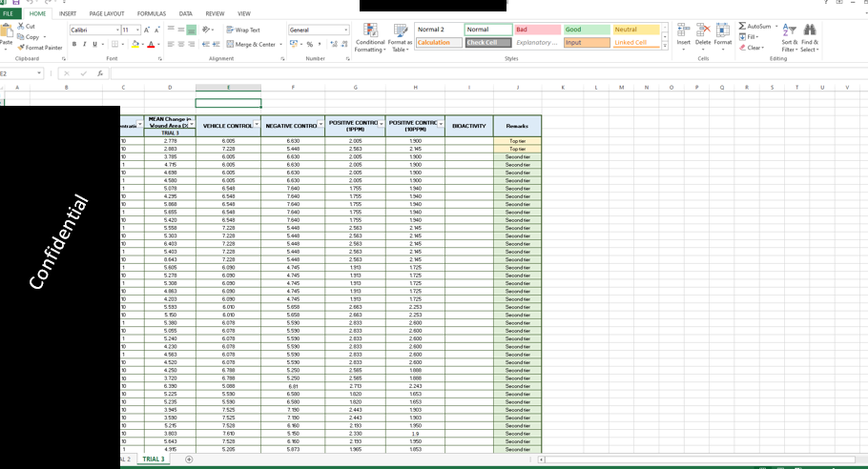This screenshot has width=868, height=469.
Task: Activate the Format Painter brush
Action: click(x=20, y=48)
